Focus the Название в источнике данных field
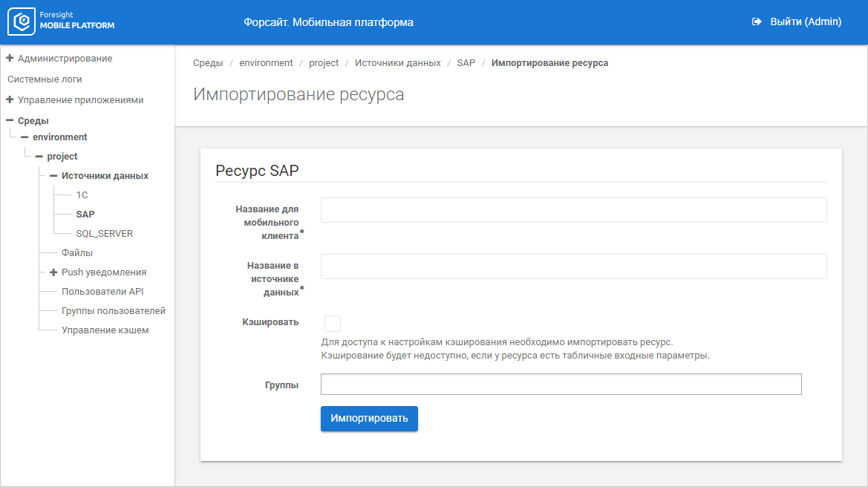This screenshot has height=487, width=868. click(573, 267)
